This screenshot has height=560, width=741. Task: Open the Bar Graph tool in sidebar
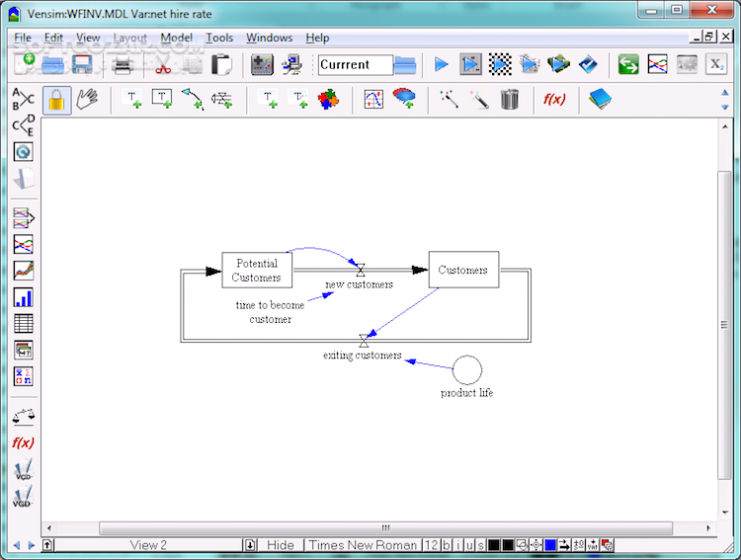point(23,297)
